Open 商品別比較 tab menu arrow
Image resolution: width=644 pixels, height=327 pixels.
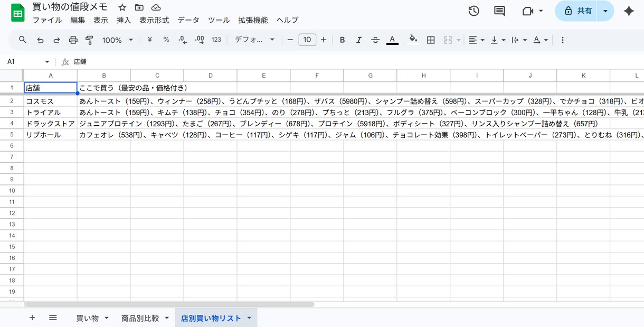166,318
